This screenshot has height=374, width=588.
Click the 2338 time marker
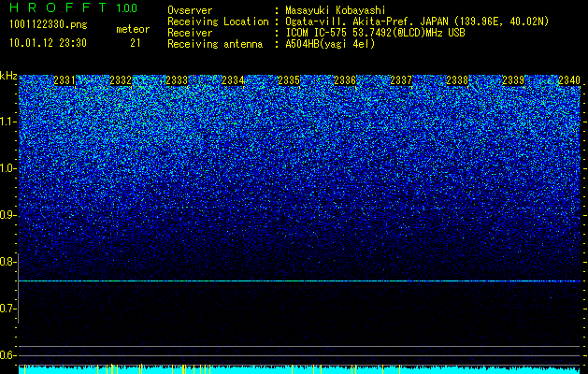point(457,80)
